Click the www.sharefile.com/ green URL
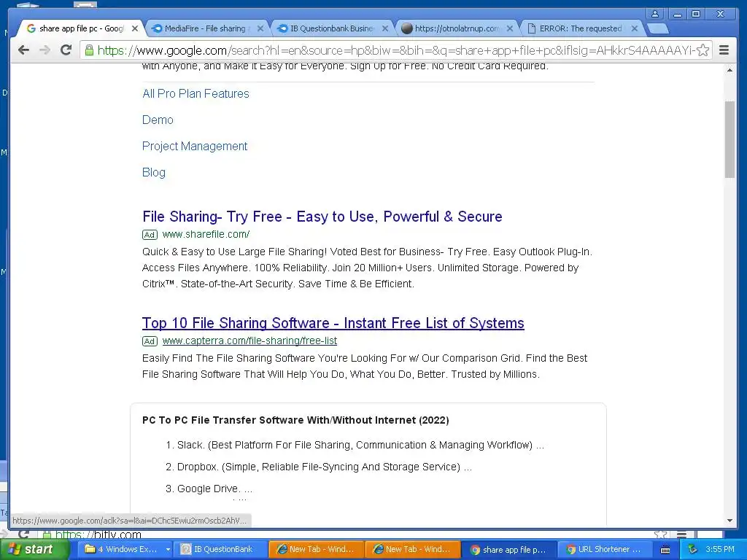Viewport: 747px width, 560px height. pyautogui.click(x=206, y=234)
